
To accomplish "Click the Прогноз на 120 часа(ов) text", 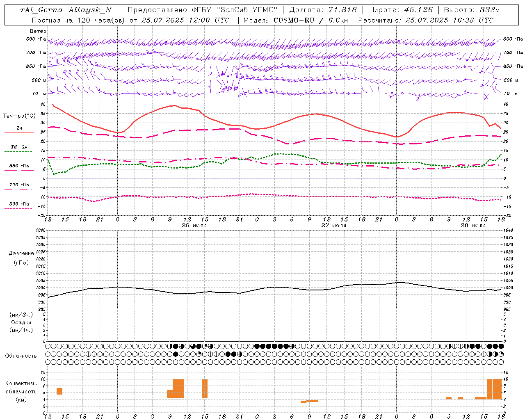I will click(79, 20).
